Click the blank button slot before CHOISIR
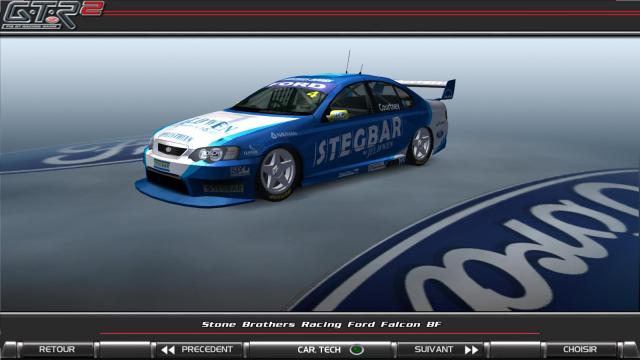 (515, 350)
